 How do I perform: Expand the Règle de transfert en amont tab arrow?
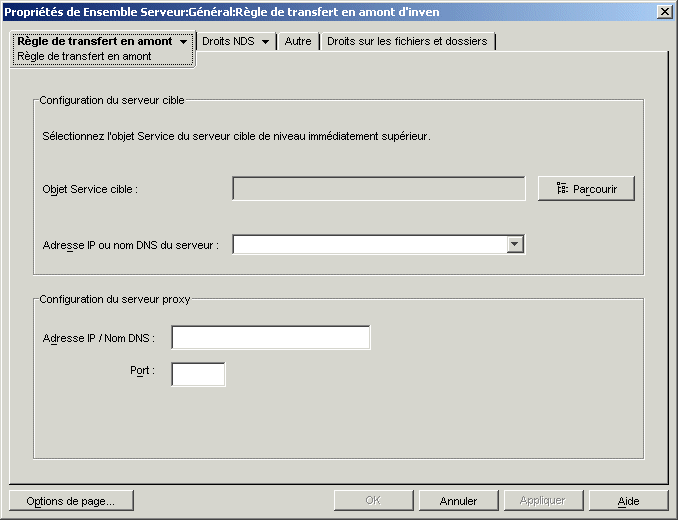pos(183,42)
